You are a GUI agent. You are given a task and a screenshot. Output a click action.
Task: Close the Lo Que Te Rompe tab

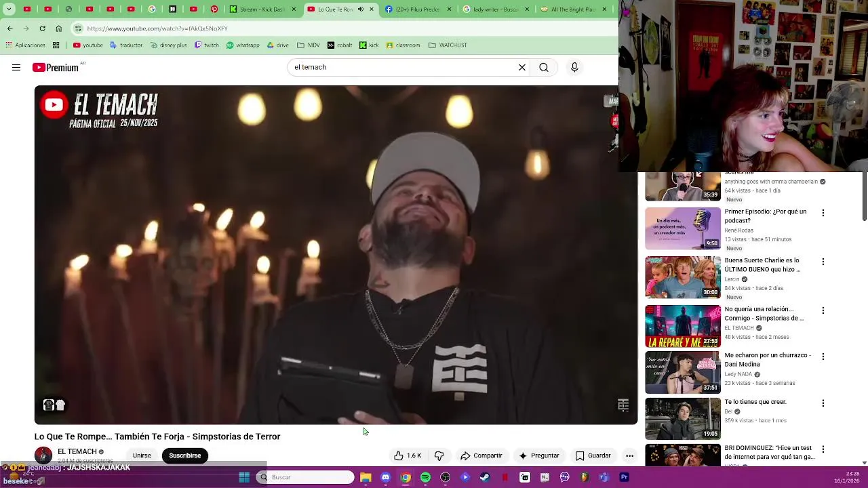371,9
